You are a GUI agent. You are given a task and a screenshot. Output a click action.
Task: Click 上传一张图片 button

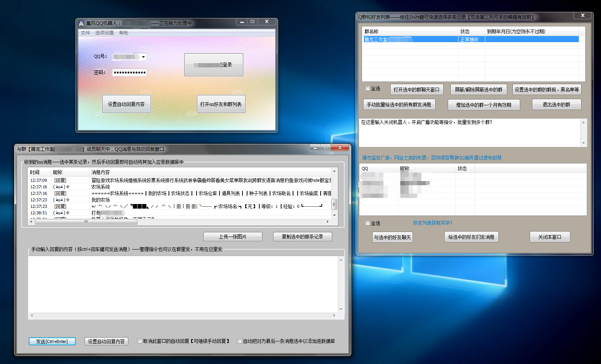[x=233, y=237]
